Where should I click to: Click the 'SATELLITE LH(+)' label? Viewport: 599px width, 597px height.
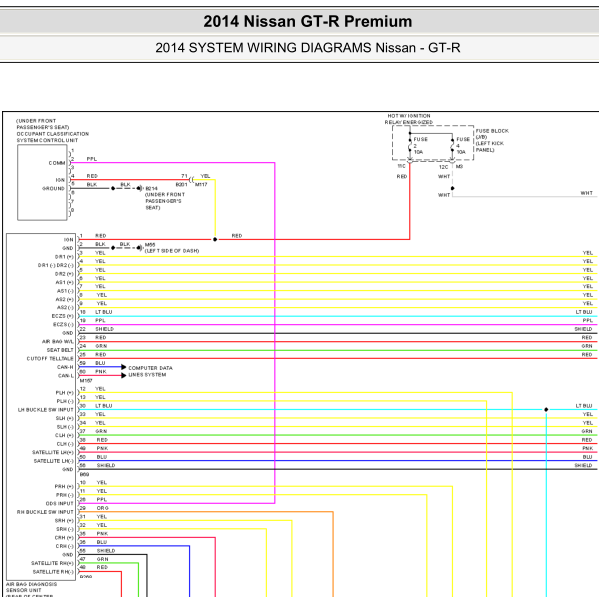(53, 453)
